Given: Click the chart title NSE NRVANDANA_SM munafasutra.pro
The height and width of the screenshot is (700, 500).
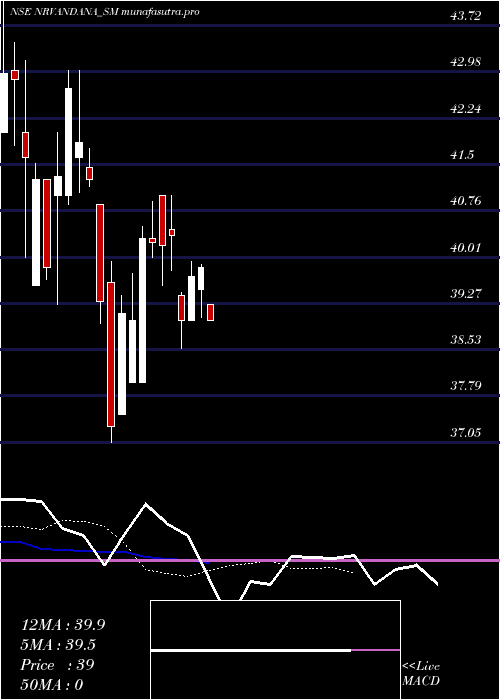Looking at the screenshot, I should (104, 12).
